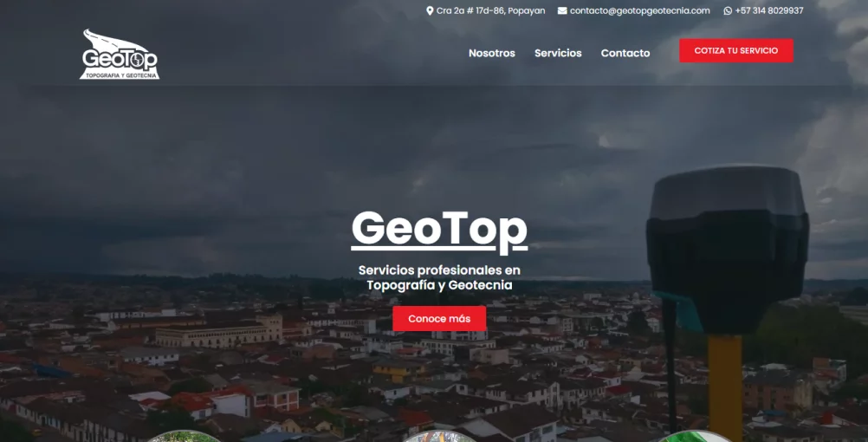Click the red Conoce más button

439,318
